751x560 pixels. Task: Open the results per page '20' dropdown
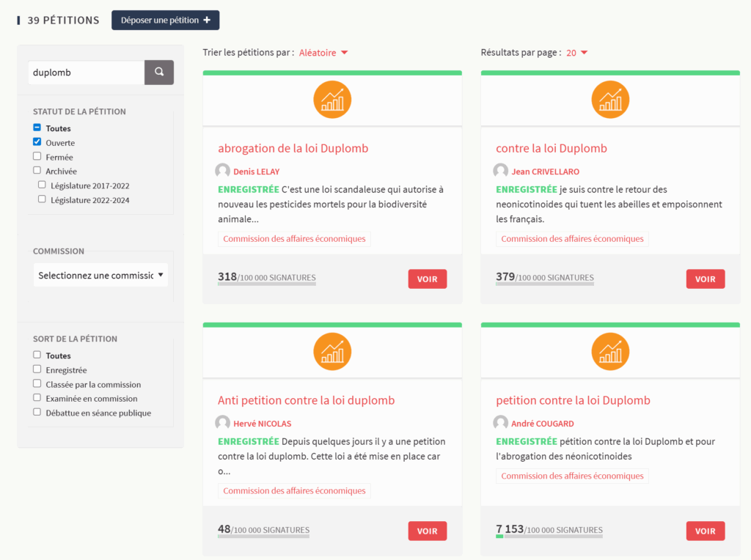[576, 53]
